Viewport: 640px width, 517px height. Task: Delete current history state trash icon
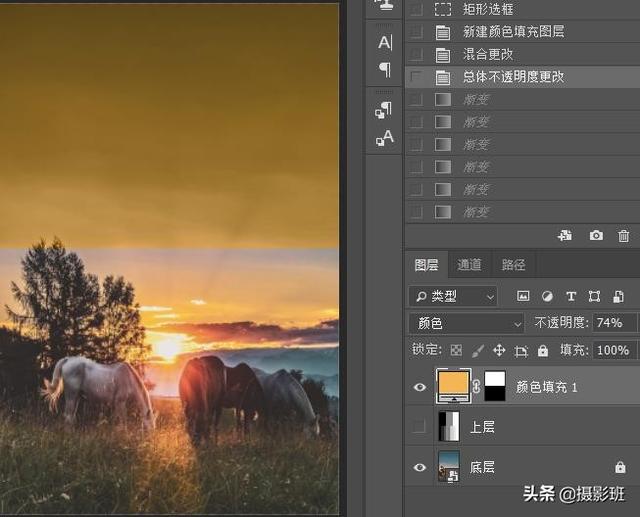(x=623, y=235)
